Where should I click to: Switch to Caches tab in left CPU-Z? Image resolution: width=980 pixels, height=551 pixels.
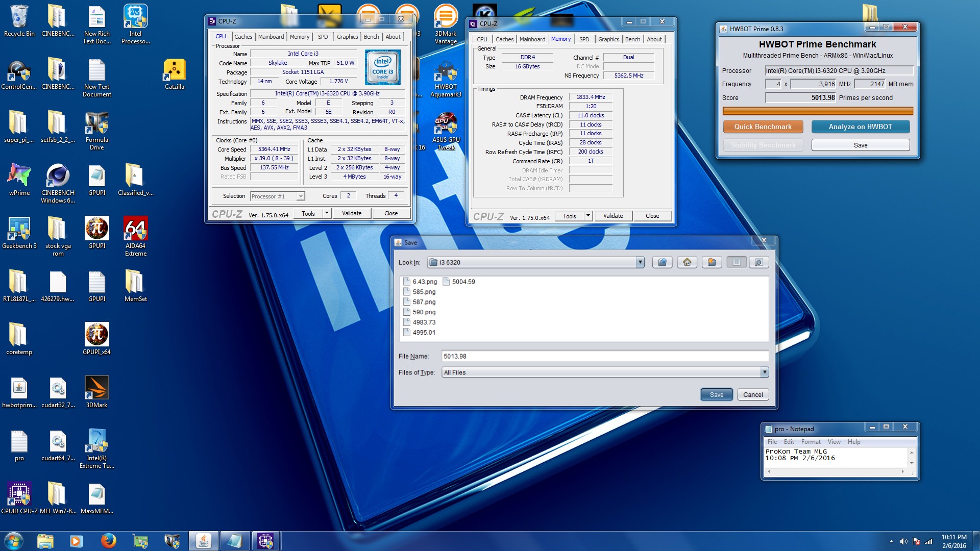[x=243, y=37]
